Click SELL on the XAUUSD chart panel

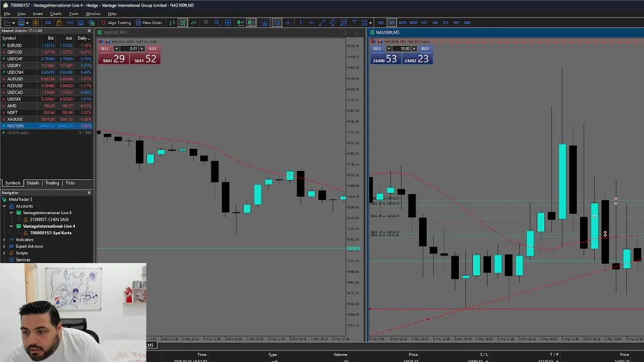point(105,49)
